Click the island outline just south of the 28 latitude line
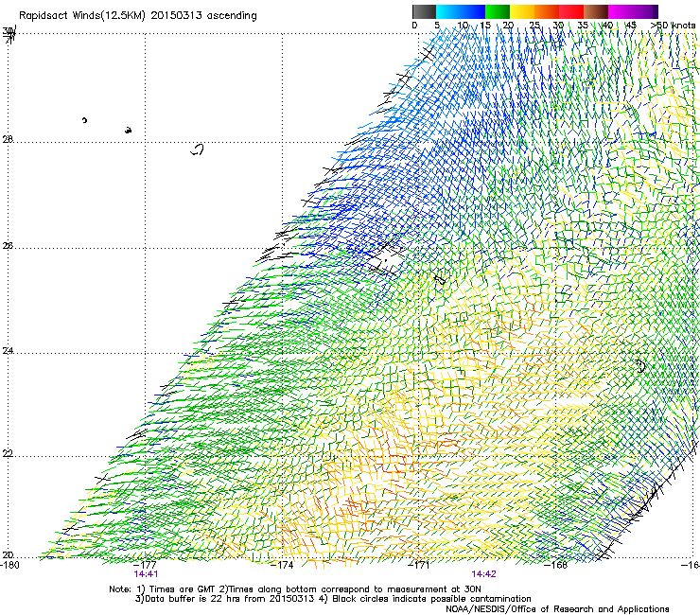 click(198, 149)
